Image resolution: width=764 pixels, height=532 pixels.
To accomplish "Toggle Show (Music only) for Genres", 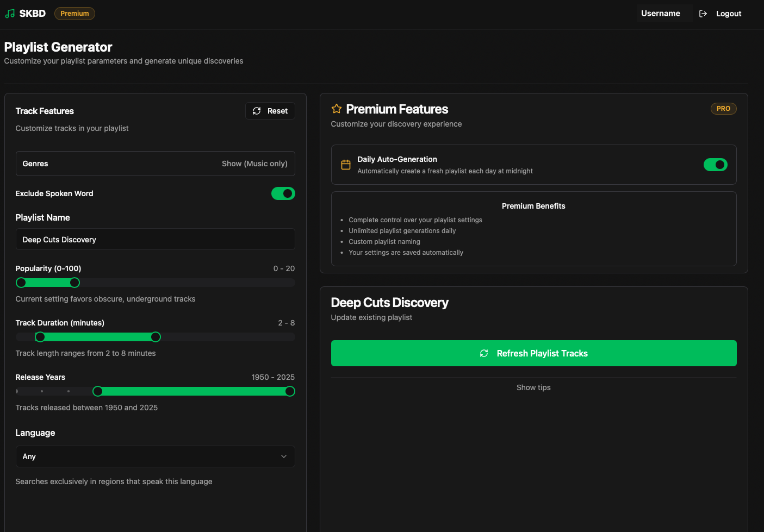I will coord(254,163).
